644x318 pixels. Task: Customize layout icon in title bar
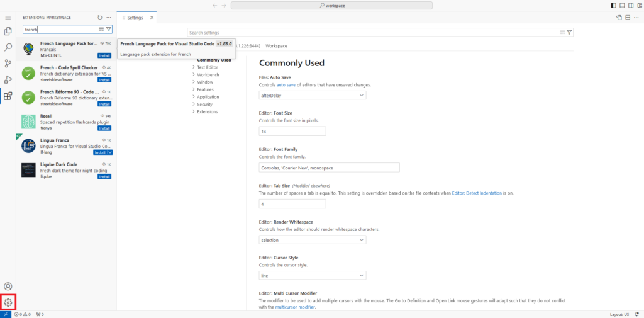(639, 5)
